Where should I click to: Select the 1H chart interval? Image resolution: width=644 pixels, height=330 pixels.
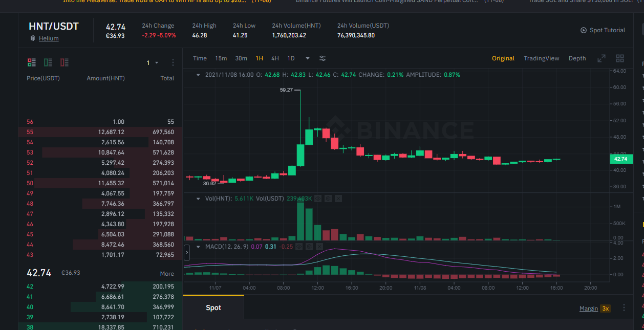tap(260, 58)
